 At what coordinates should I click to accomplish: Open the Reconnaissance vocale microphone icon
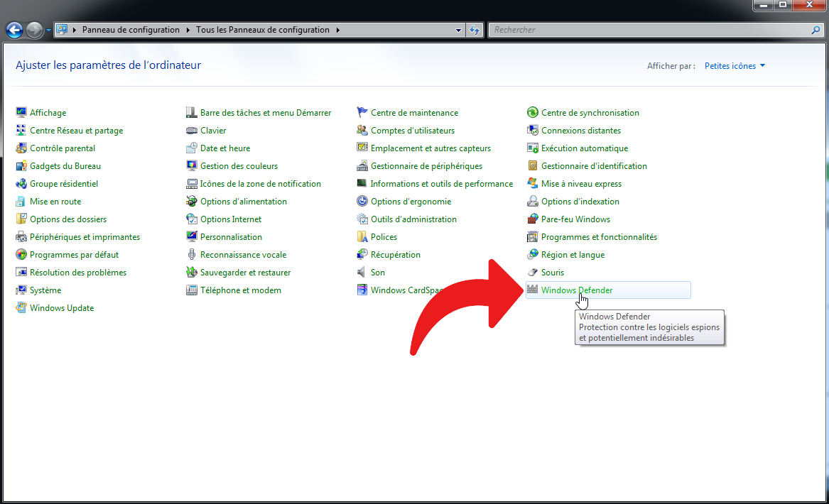click(x=191, y=255)
